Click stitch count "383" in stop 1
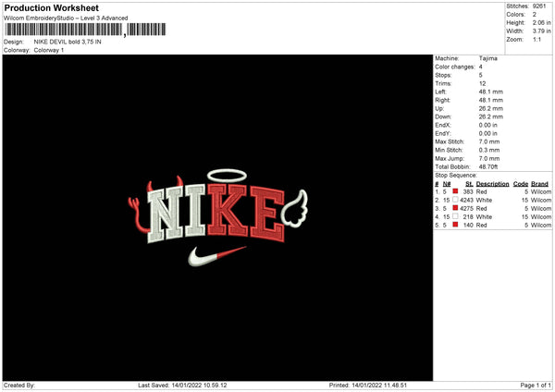This screenshot has height=392, width=555. [x=468, y=191]
